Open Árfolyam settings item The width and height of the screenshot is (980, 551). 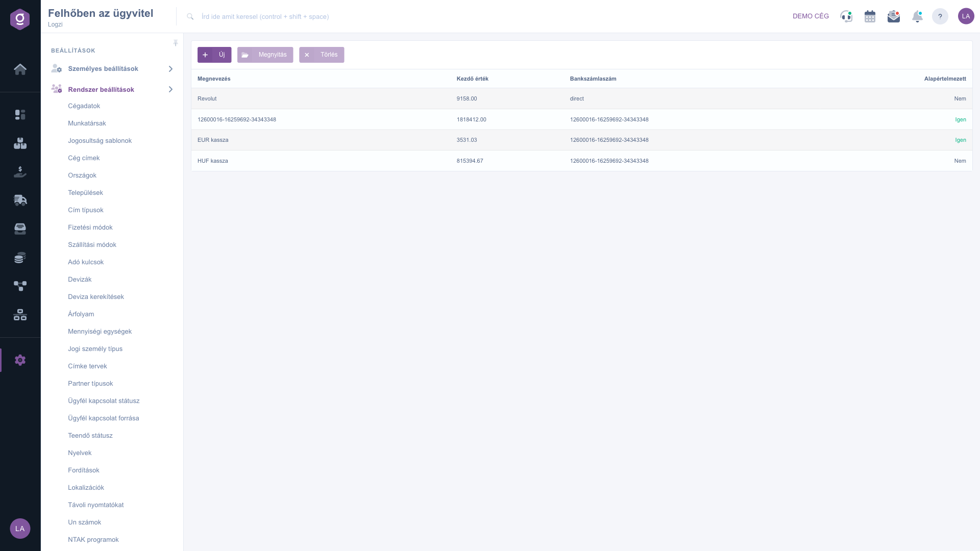click(81, 314)
